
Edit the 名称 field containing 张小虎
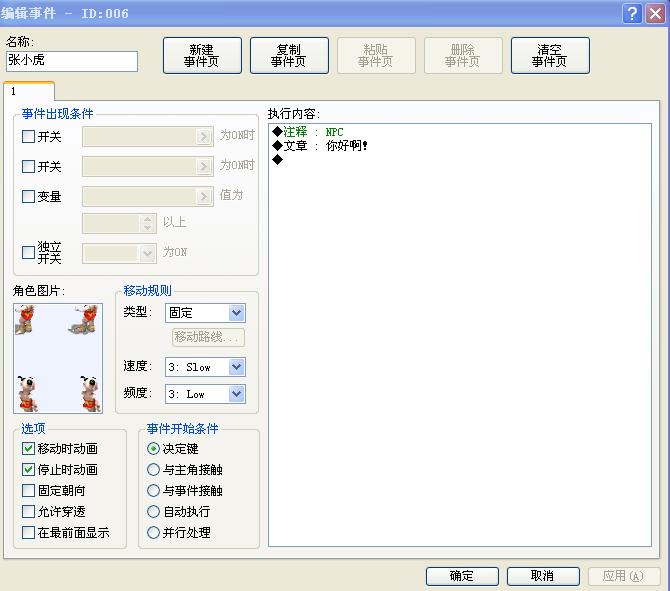(x=72, y=61)
